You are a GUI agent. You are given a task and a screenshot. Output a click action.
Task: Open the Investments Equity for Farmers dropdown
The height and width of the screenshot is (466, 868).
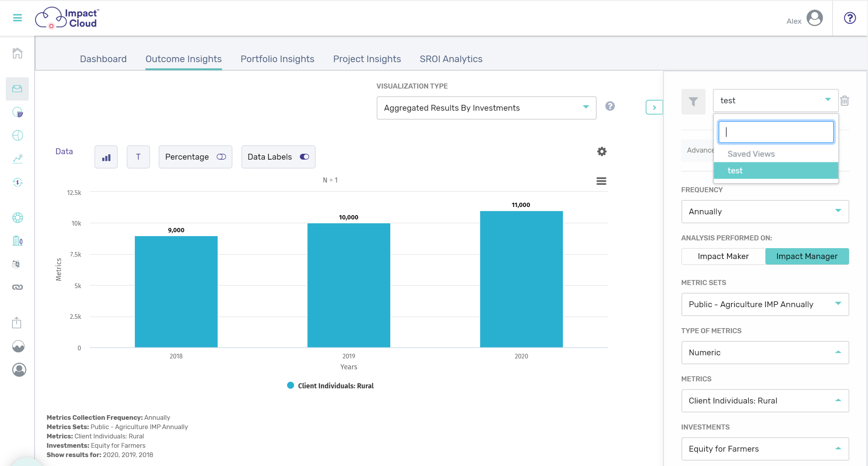(x=765, y=449)
